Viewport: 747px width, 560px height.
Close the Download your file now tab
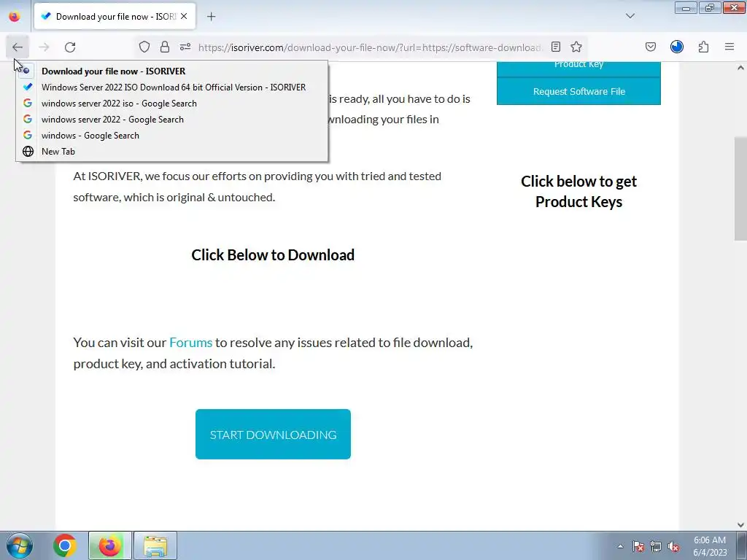(184, 16)
